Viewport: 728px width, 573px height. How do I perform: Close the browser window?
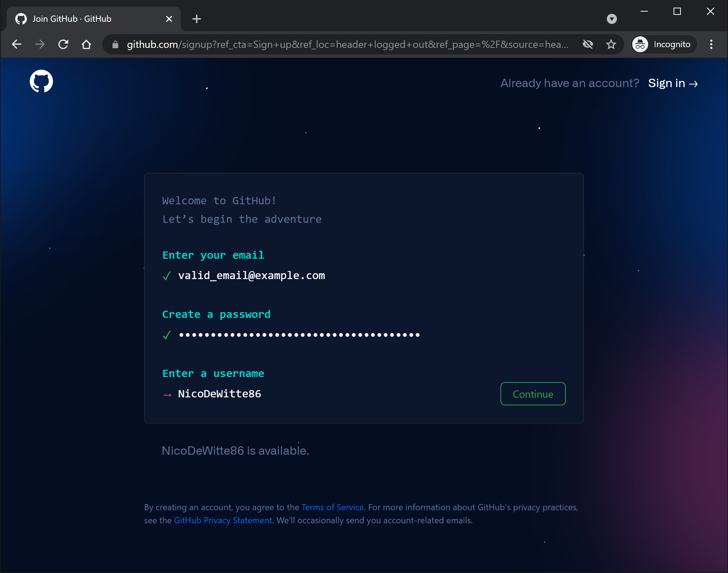pyautogui.click(x=711, y=11)
